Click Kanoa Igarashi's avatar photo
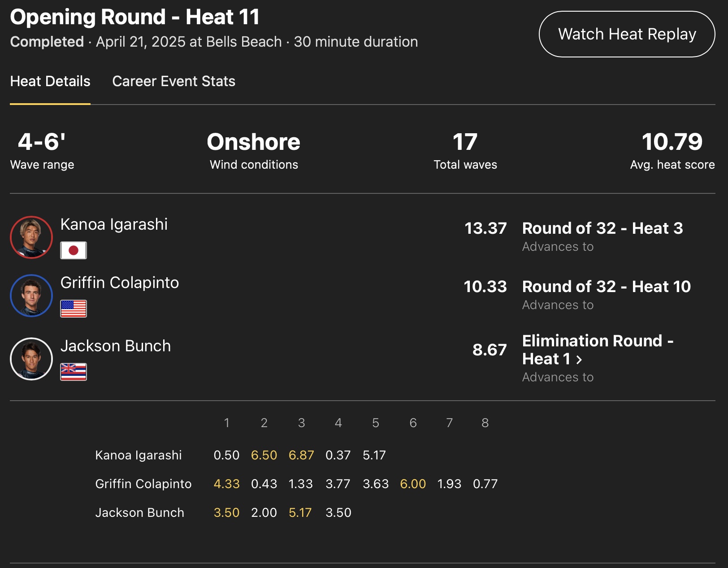 31,237
